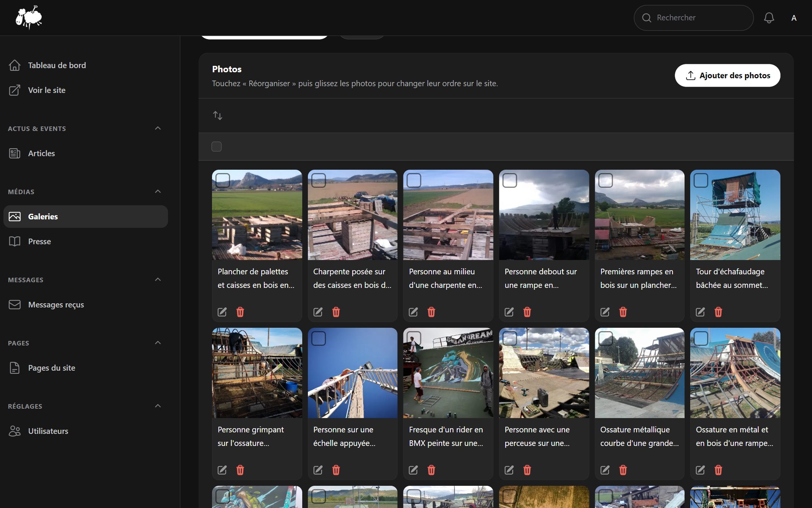This screenshot has height=508, width=812.
Task: Open Voir le site link
Action: point(86,90)
